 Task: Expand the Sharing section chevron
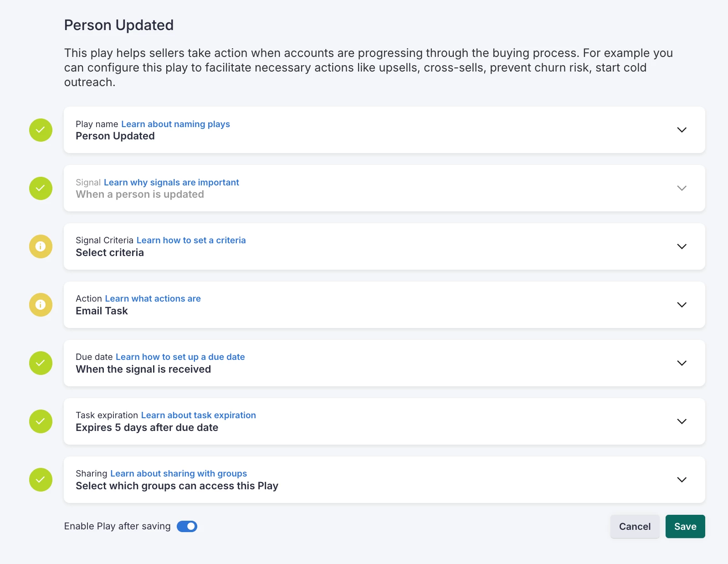682,480
